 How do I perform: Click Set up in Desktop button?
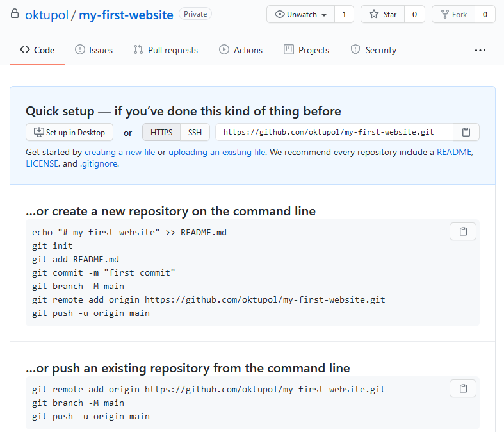pos(69,132)
